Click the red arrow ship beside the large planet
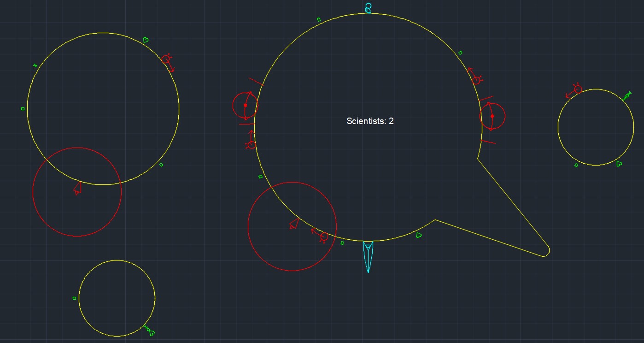644x343 pixels. tap(293, 224)
